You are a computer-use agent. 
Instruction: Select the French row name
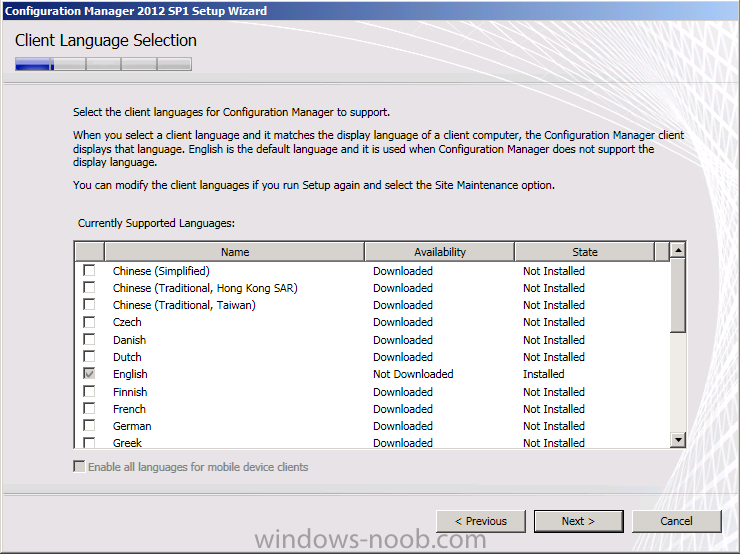tap(129, 409)
